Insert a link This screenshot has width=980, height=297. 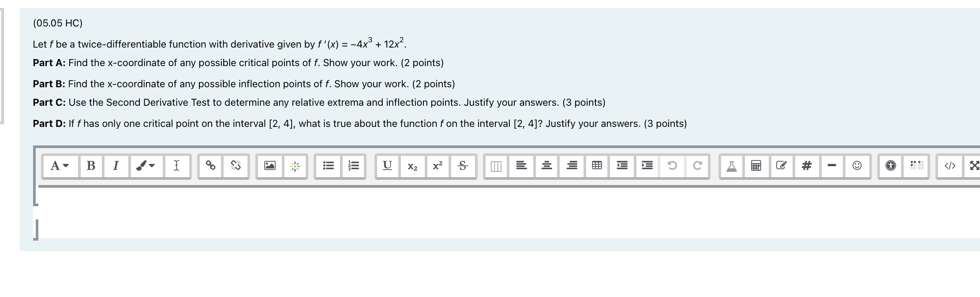tap(211, 166)
